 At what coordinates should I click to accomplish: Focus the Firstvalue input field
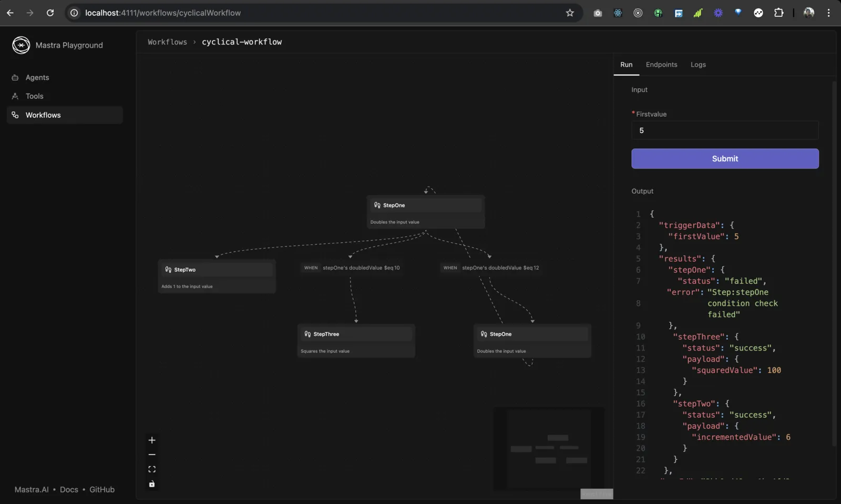[x=725, y=130]
